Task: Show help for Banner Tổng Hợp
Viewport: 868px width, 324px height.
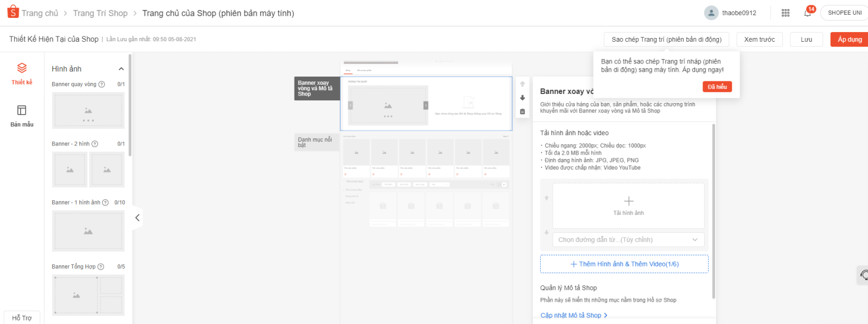Action: tap(100, 267)
